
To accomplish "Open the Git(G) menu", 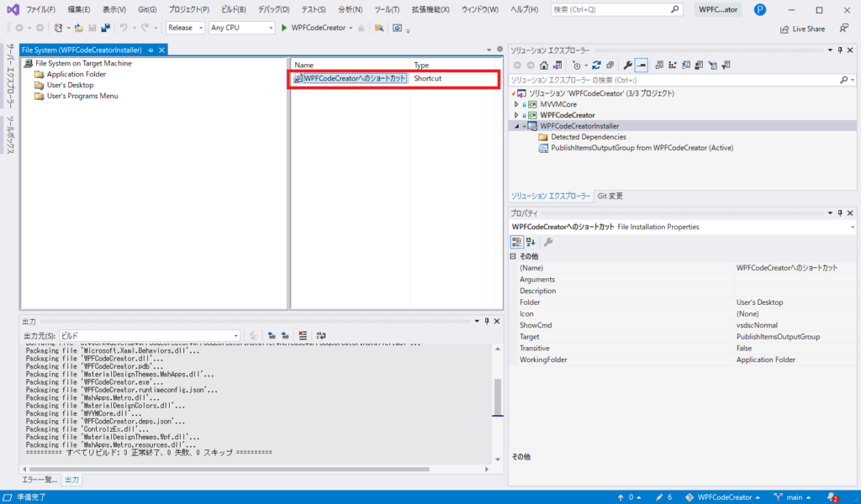I will [x=147, y=9].
